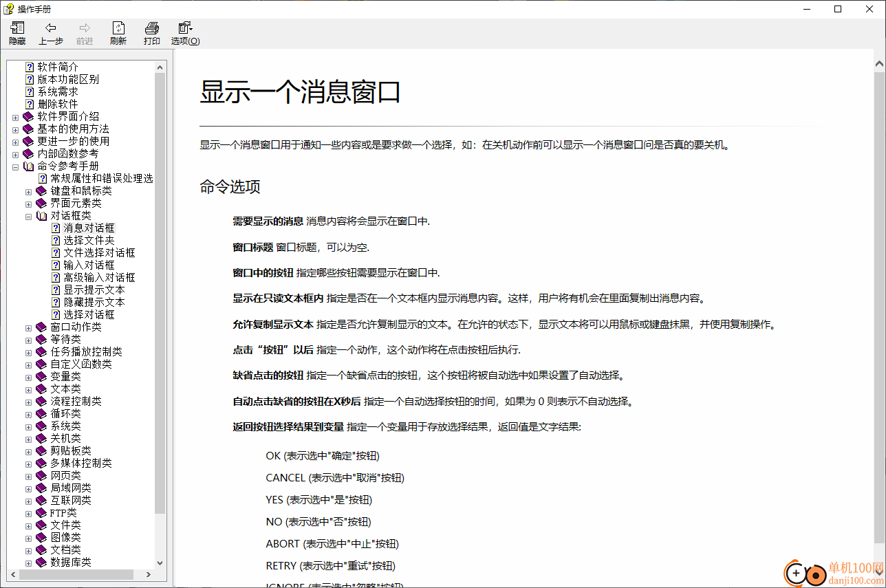Click the book icon of 软件界面介绍
This screenshot has width=886, height=588.
(x=28, y=116)
